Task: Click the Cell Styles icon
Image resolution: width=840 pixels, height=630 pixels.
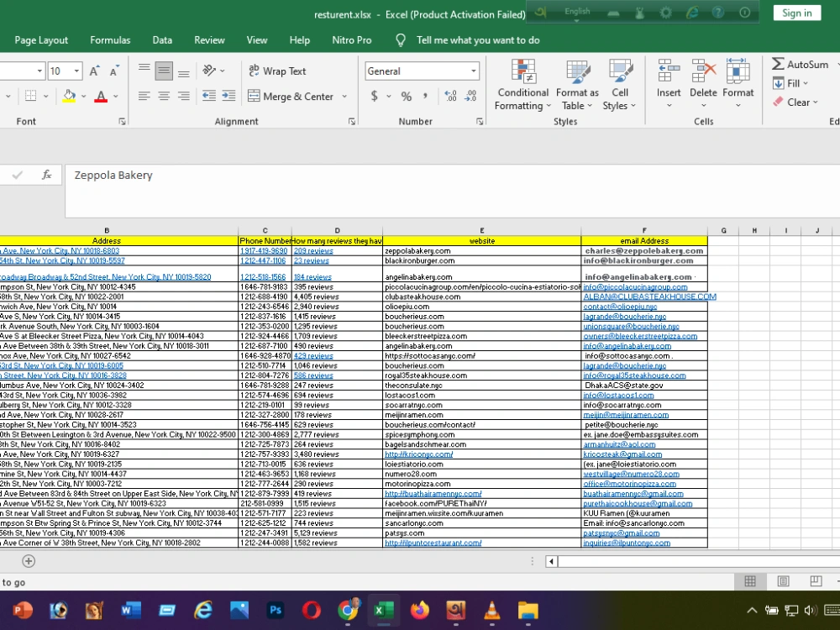Action: coord(620,84)
